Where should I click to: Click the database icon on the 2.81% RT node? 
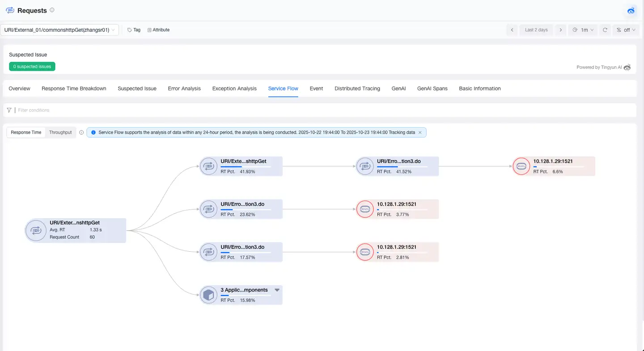coord(365,252)
